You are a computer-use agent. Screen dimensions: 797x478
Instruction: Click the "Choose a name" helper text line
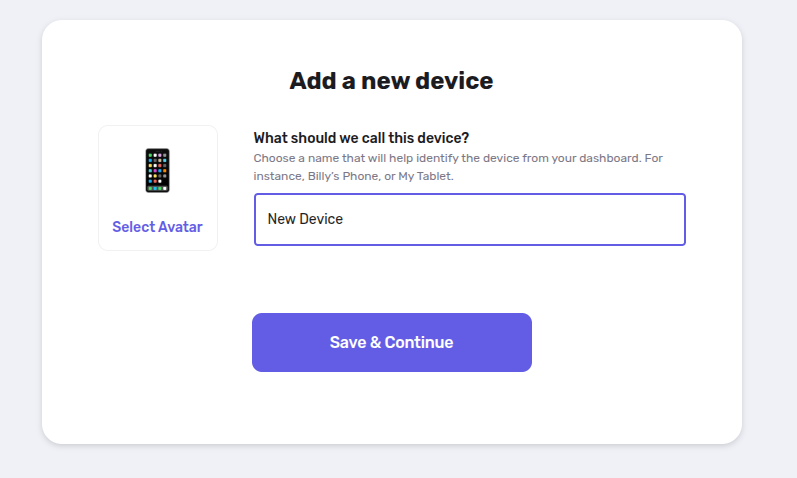point(458,158)
